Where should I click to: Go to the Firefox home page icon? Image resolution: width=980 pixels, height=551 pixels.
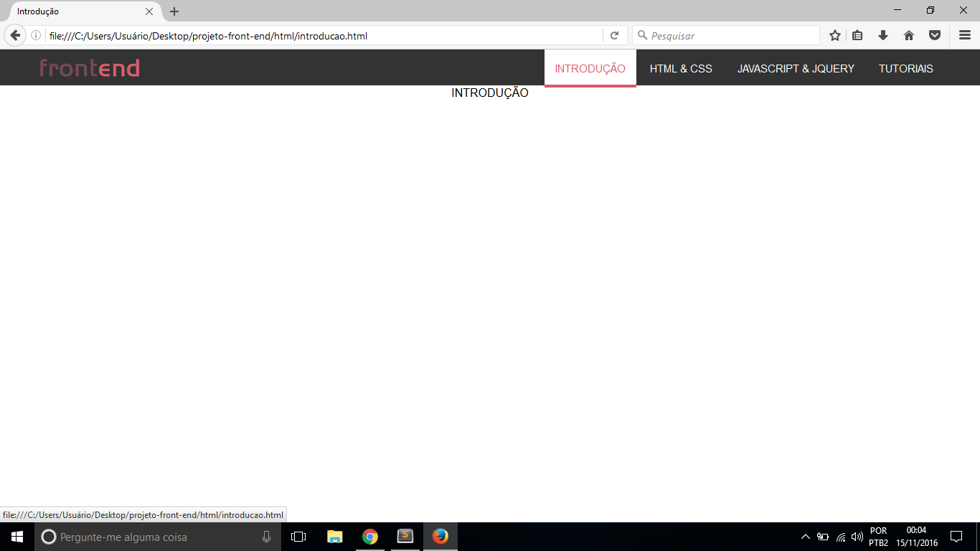[x=909, y=35]
